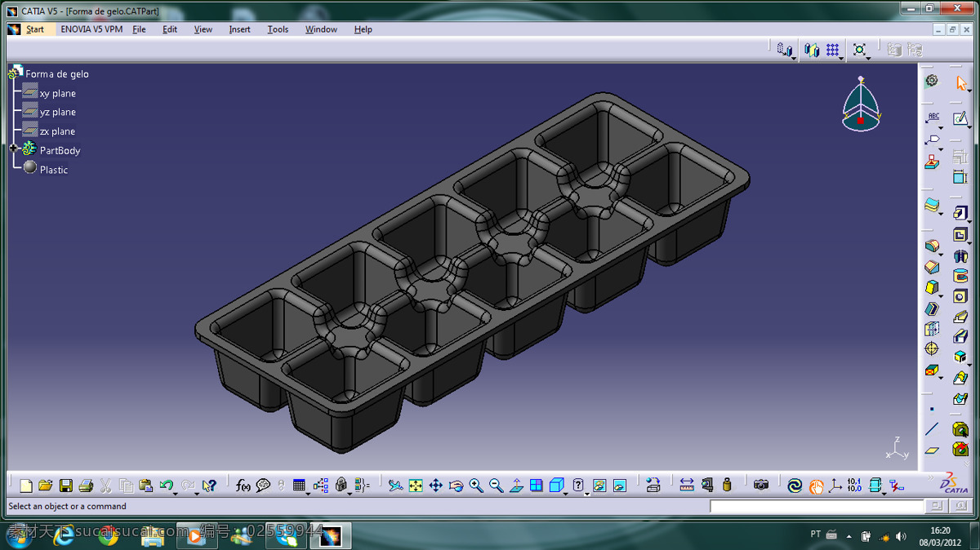
Task: Open the Window menu
Action: [321, 29]
